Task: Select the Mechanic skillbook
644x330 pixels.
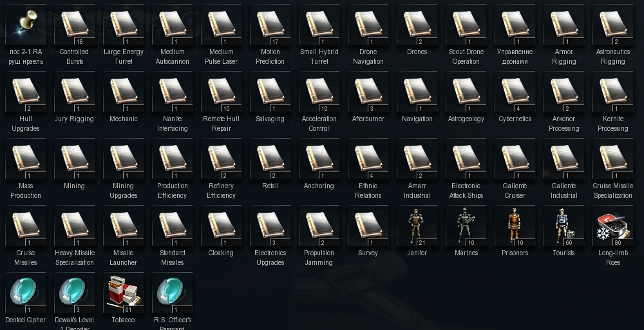Action: 123,92
